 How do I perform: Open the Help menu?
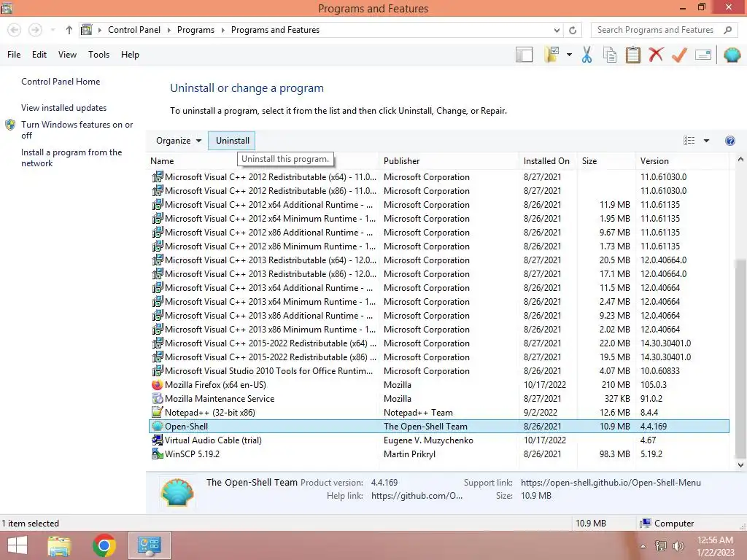click(x=130, y=55)
